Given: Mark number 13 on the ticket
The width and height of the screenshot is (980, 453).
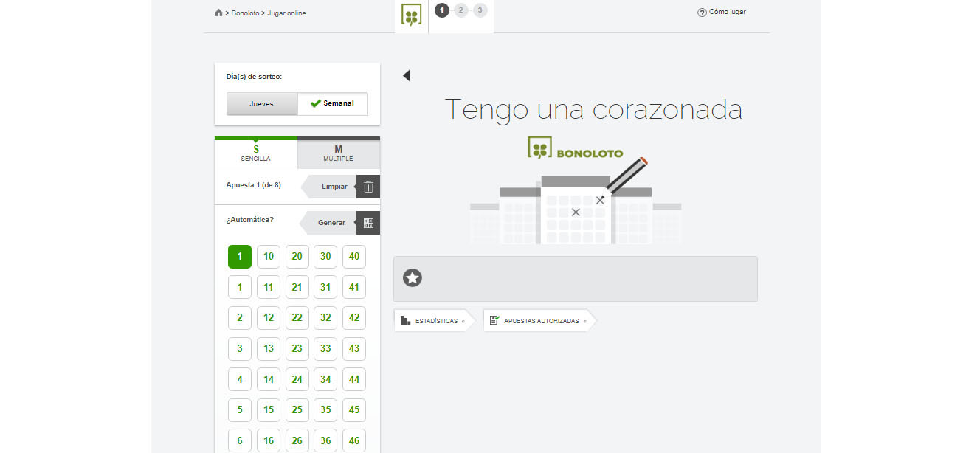Looking at the screenshot, I should pos(269,349).
